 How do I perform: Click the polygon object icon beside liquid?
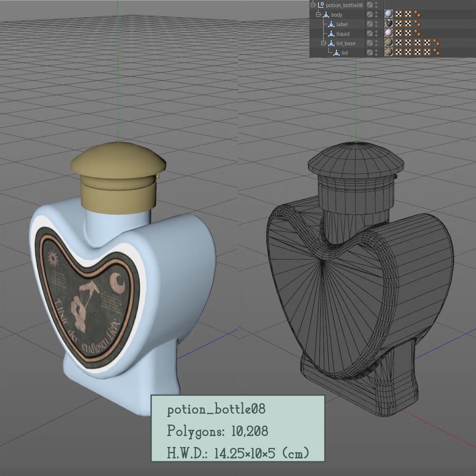click(331, 34)
